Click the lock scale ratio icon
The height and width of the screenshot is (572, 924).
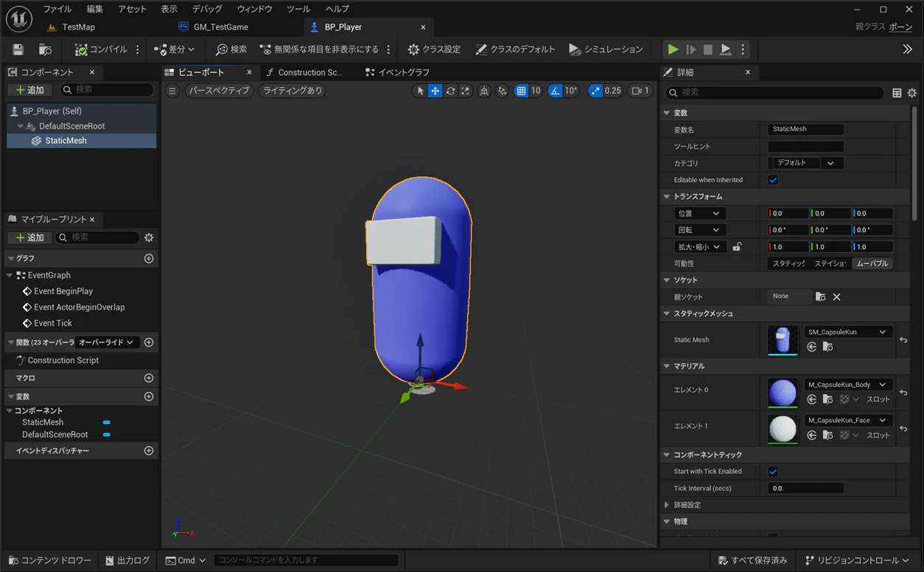(737, 247)
